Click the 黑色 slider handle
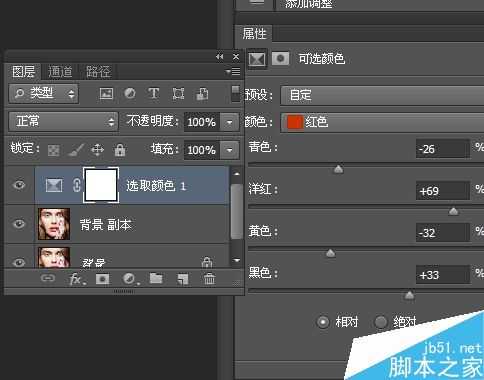 pos(409,295)
